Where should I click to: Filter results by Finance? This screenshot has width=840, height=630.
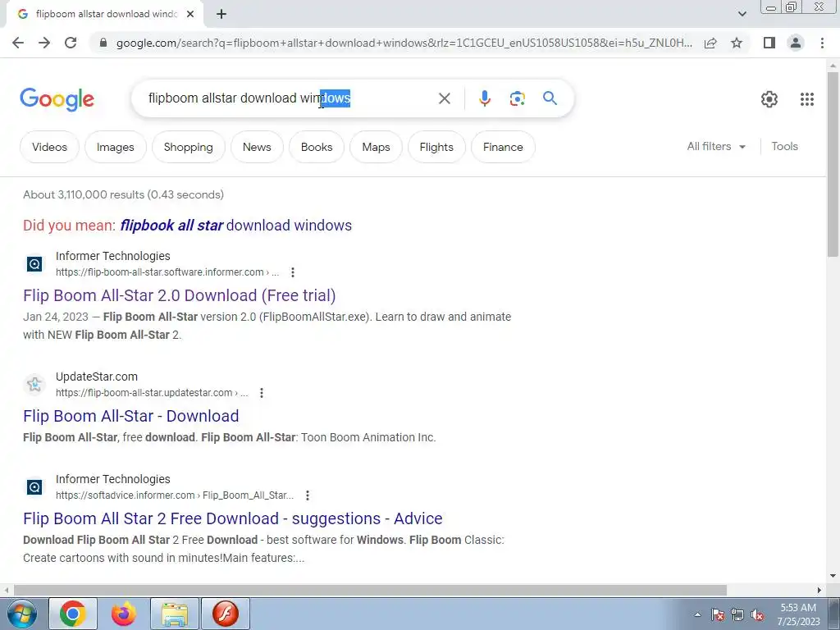tap(503, 147)
